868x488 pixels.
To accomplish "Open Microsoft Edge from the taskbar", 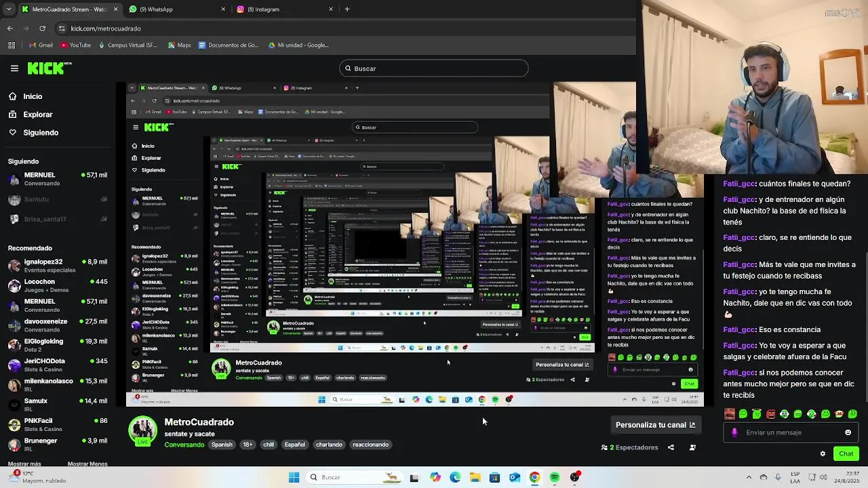I will pyautogui.click(x=455, y=477).
